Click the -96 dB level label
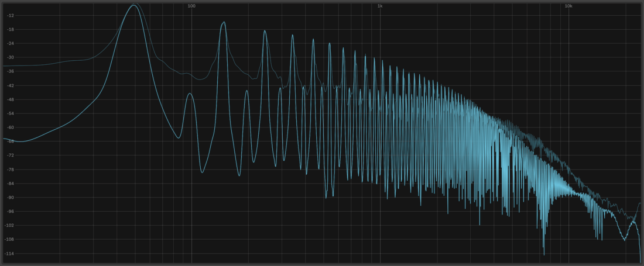644x266 pixels. (x=11, y=211)
